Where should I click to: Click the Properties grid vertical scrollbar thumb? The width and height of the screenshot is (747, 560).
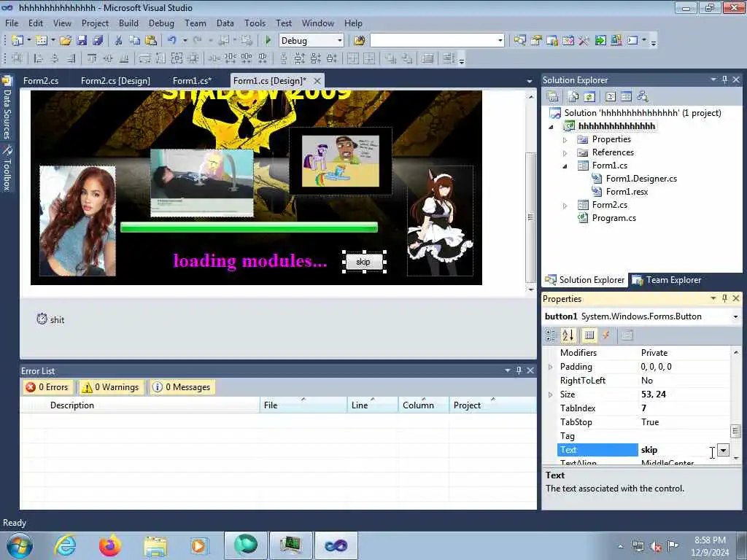(735, 432)
